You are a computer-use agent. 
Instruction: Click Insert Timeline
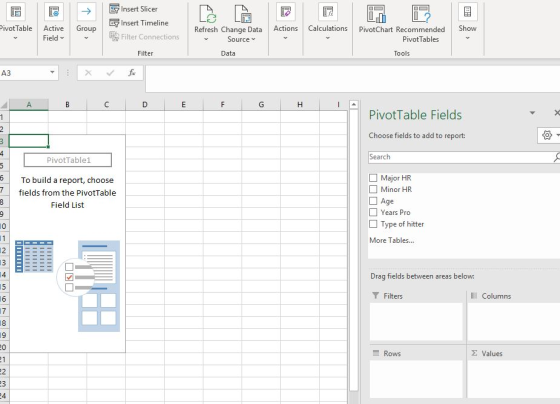tap(139, 23)
